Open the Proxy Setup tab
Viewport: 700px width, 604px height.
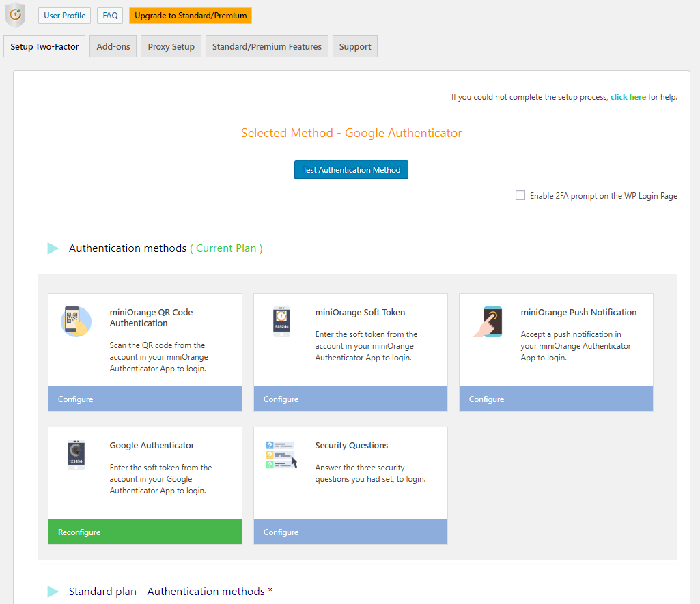pos(171,46)
